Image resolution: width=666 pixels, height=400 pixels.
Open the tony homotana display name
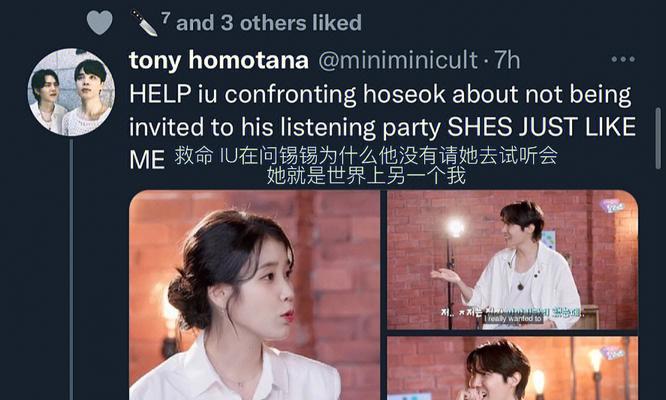coord(219,60)
